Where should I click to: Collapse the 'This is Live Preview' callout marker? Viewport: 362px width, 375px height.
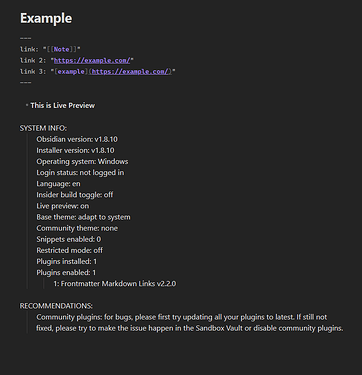click(x=27, y=105)
